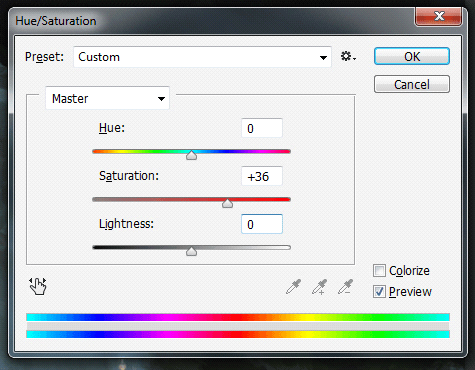Uncheck the Preview checkbox
The image size is (475, 370).
click(x=379, y=292)
